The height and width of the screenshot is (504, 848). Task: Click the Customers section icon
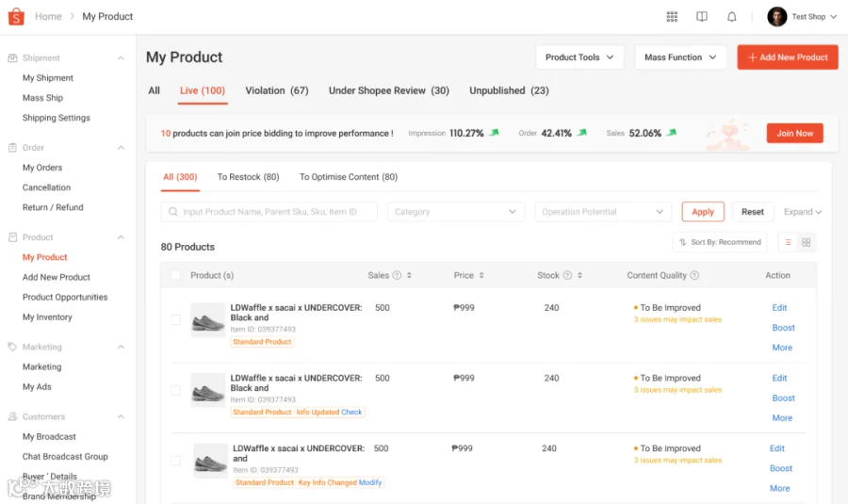tap(12, 416)
